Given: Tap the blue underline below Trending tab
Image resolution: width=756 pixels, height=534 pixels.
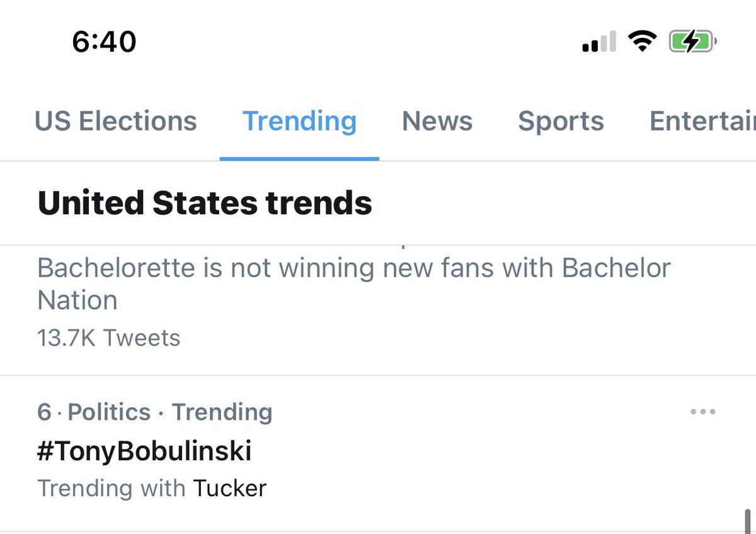Looking at the screenshot, I should coord(299,158).
